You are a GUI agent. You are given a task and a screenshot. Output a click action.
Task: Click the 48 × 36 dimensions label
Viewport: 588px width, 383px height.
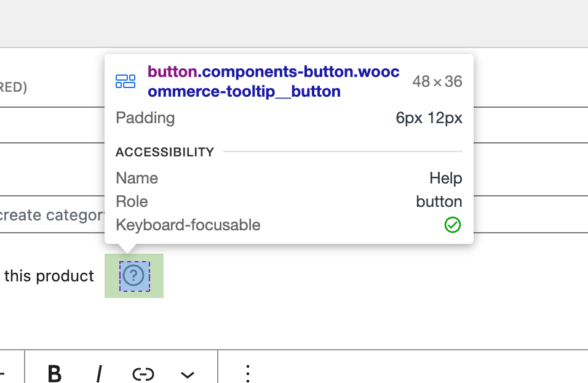[437, 81]
